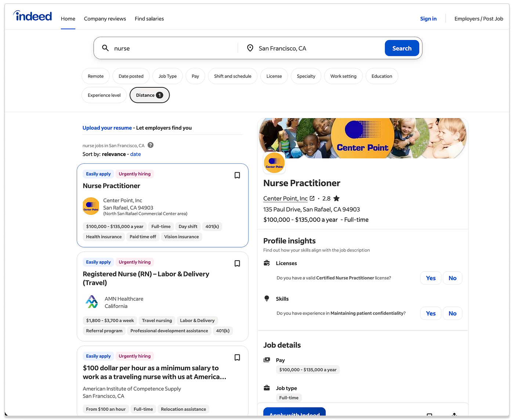
Task: Open the Specialty filter
Action: pyautogui.click(x=306, y=76)
